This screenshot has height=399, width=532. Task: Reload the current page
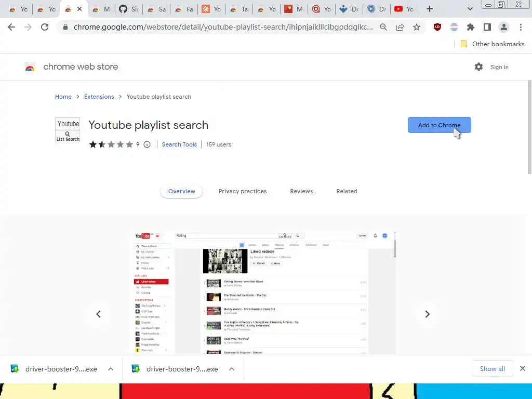(45, 27)
